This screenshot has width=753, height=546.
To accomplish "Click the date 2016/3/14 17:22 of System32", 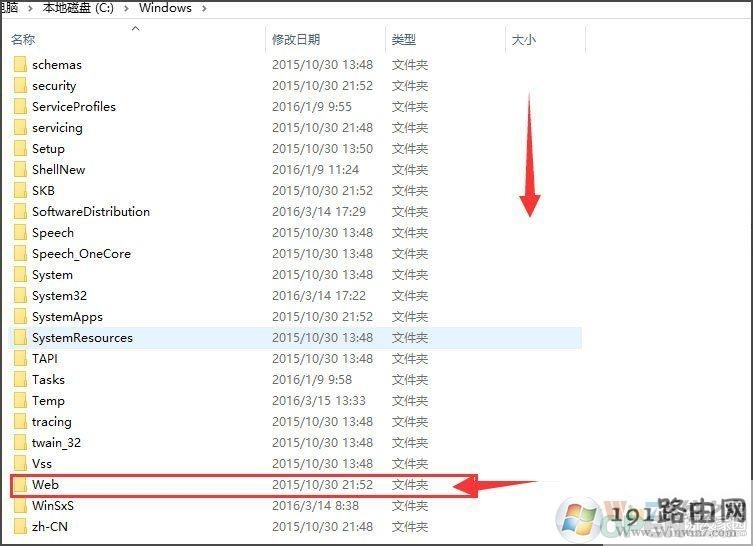I will coord(319,296).
